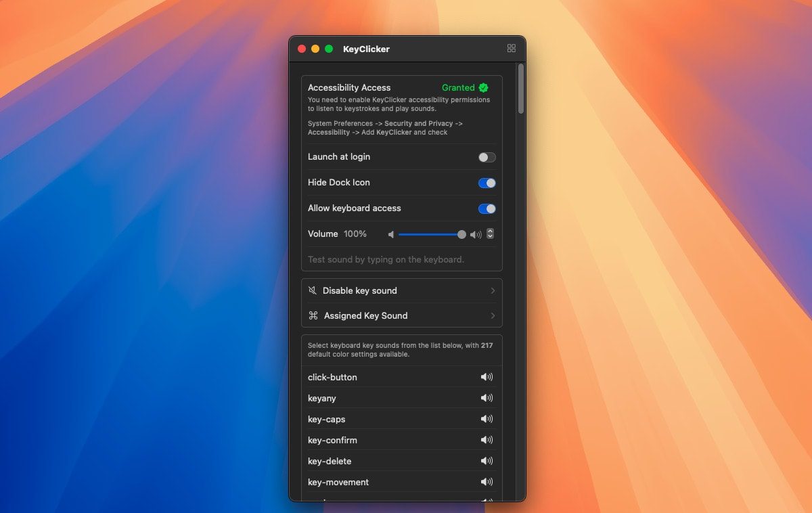Click the KeyClicker window title
This screenshot has height=513, width=812.
[x=366, y=49]
